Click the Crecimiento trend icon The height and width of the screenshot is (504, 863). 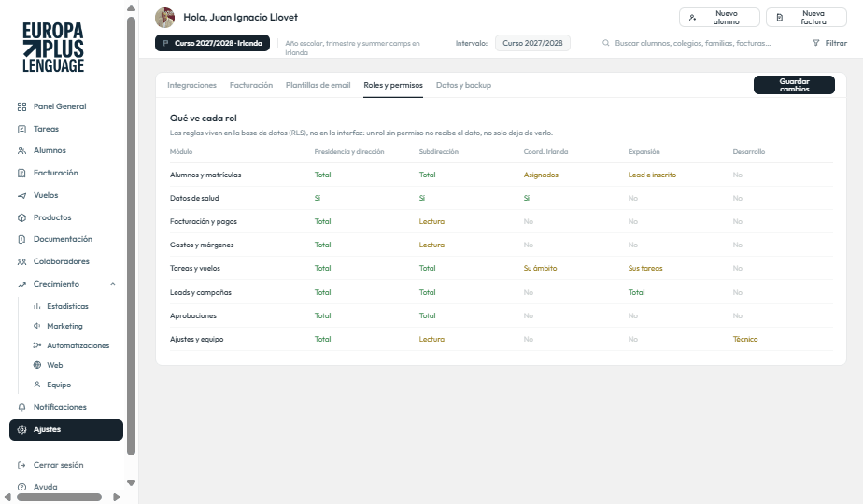click(x=22, y=285)
